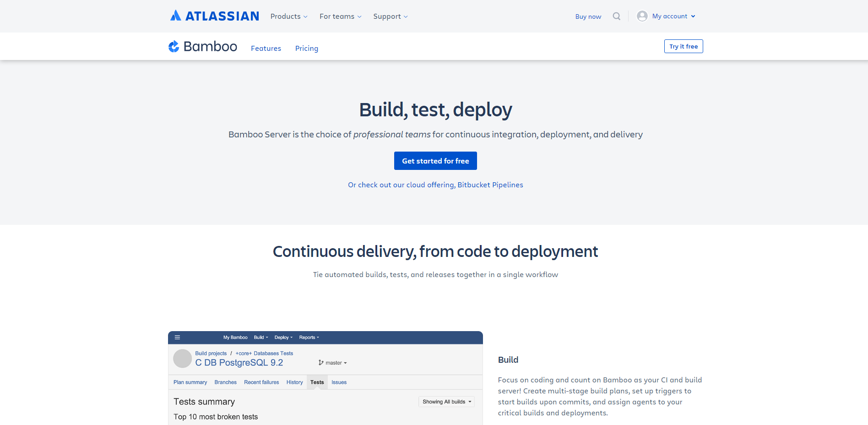868x425 pixels.
Task: Open Reports dropdown in Bamboo screenshot
Action: point(309,338)
